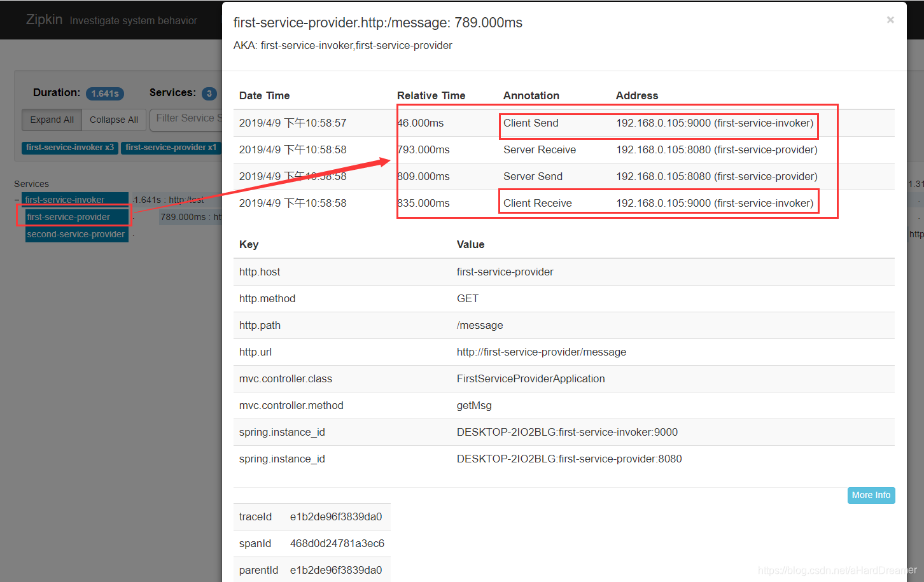Click DESKTOP-2IO2BLG:first-service-invoker:9000 value
924x582 pixels.
coord(567,432)
